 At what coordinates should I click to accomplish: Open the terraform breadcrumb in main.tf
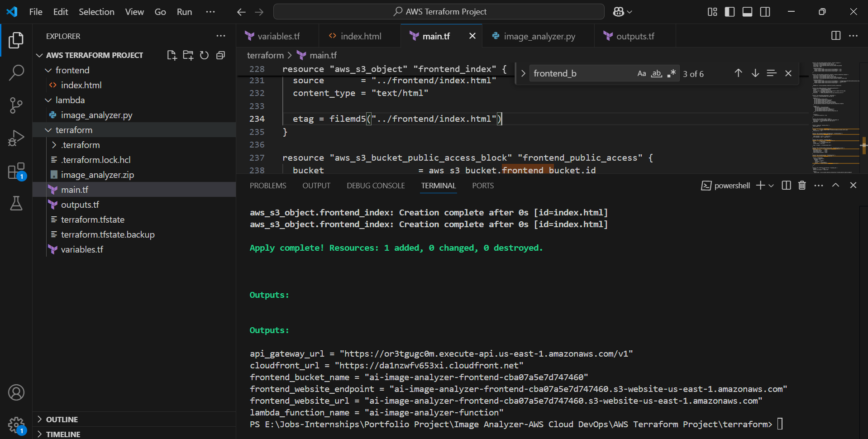(265, 55)
